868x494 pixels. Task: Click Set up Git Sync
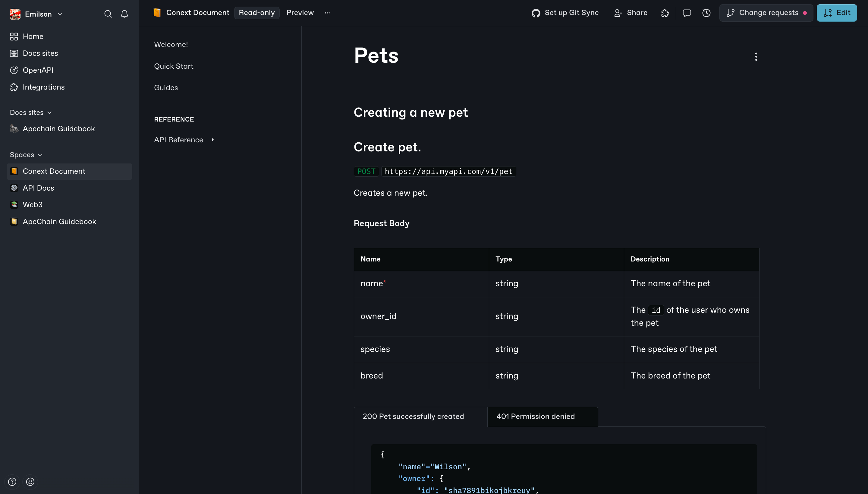pos(565,13)
